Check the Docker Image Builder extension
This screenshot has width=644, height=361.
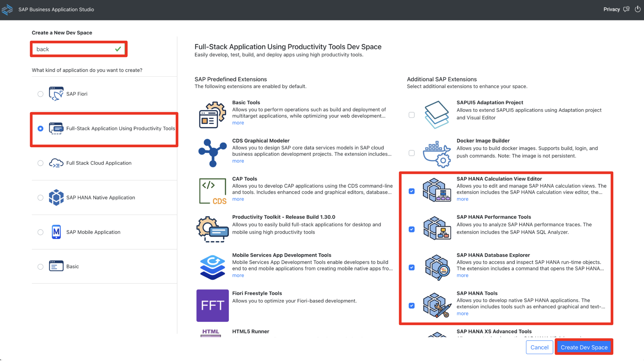click(x=411, y=153)
